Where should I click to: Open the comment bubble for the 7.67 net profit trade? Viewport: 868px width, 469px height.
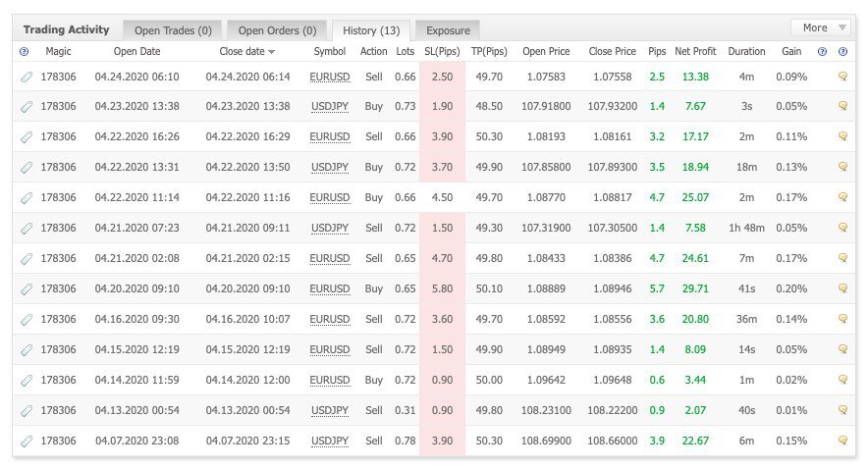click(x=842, y=106)
